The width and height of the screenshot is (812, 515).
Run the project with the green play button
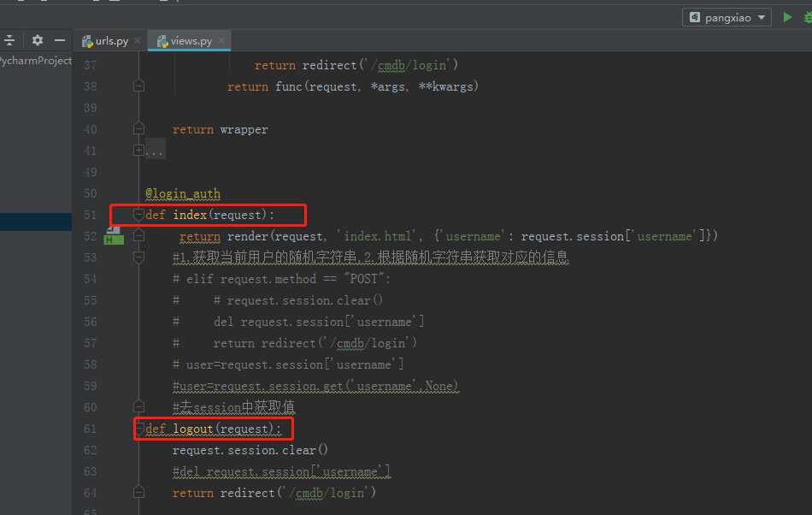787,17
